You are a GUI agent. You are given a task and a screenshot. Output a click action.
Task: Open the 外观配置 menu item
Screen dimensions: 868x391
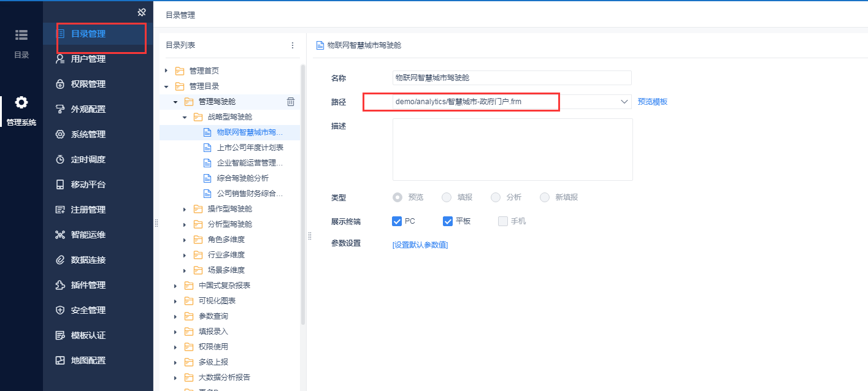click(98, 109)
